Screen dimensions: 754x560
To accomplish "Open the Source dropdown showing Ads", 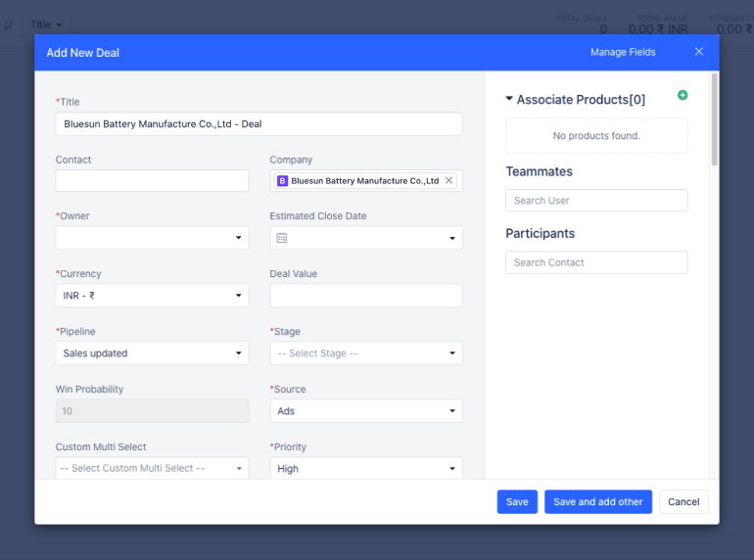I will (365, 411).
